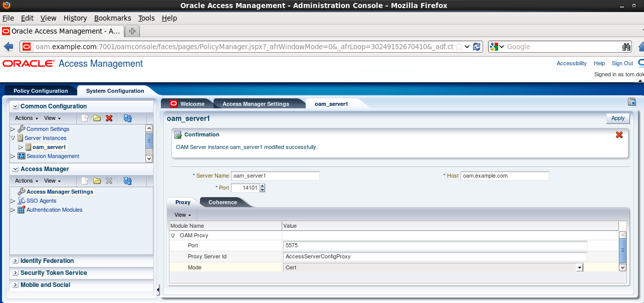Open View menu in Proxy table

coord(183,215)
